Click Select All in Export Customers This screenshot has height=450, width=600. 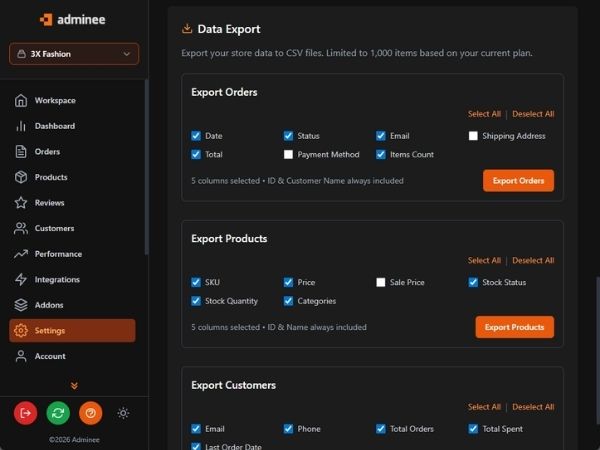click(x=484, y=407)
